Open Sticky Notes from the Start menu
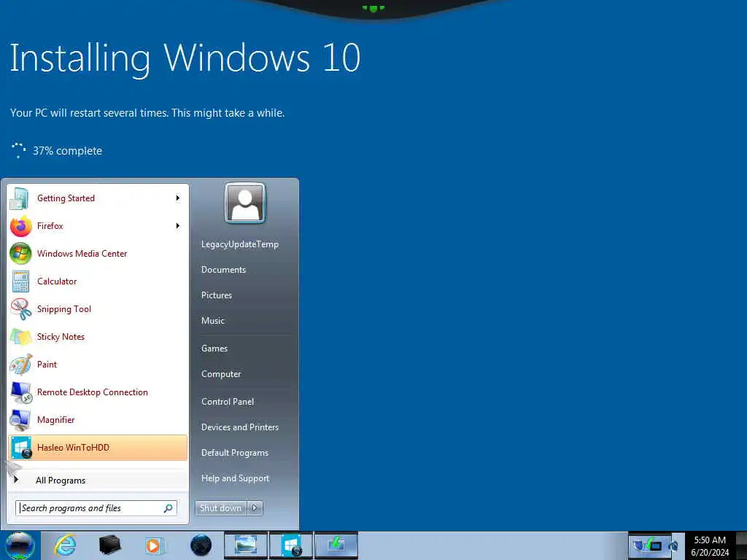This screenshot has width=747, height=560. point(98,336)
